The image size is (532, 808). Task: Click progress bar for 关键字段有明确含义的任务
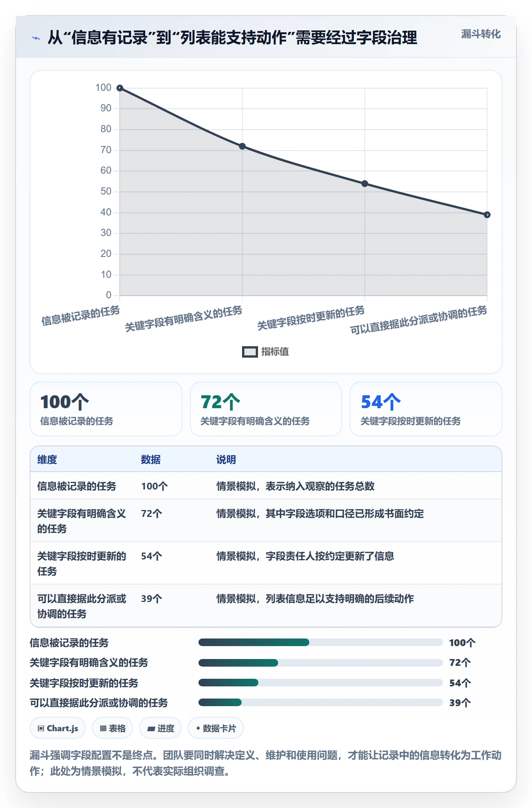pyautogui.click(x=320, y=663)
